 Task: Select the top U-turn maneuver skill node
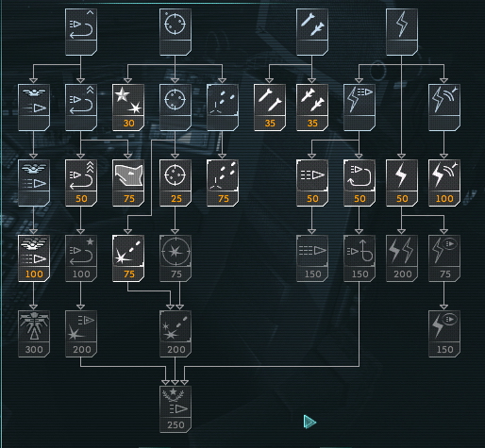tap(81, 32)
